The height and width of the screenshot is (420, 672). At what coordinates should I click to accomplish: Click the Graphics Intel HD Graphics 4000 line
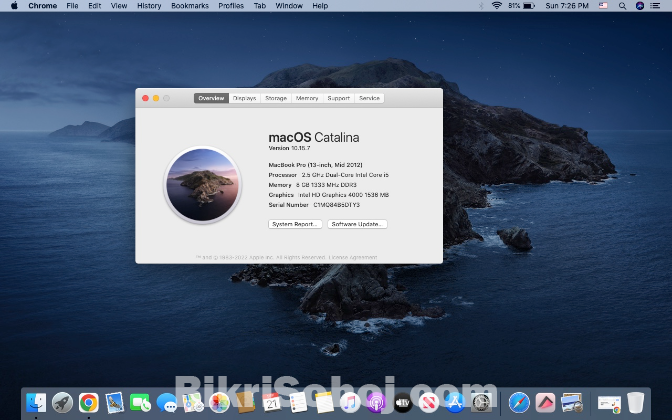(329, 195)
